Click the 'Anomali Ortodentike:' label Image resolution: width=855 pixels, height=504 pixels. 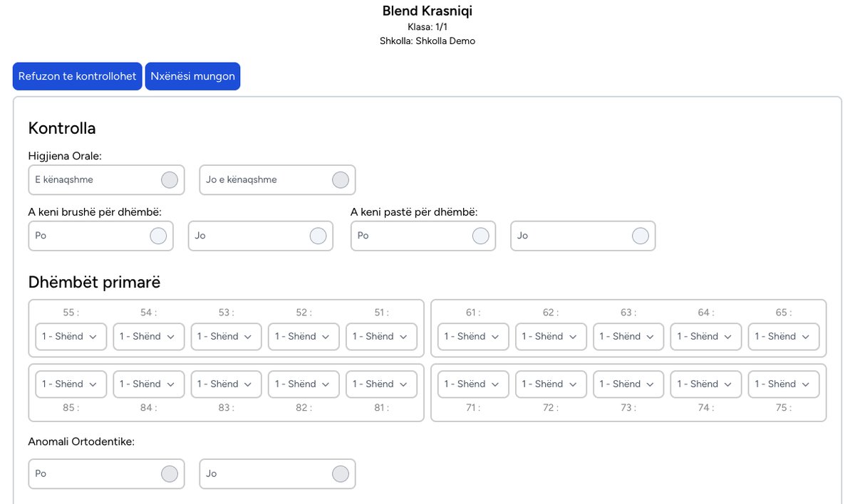tap(82, 441)
